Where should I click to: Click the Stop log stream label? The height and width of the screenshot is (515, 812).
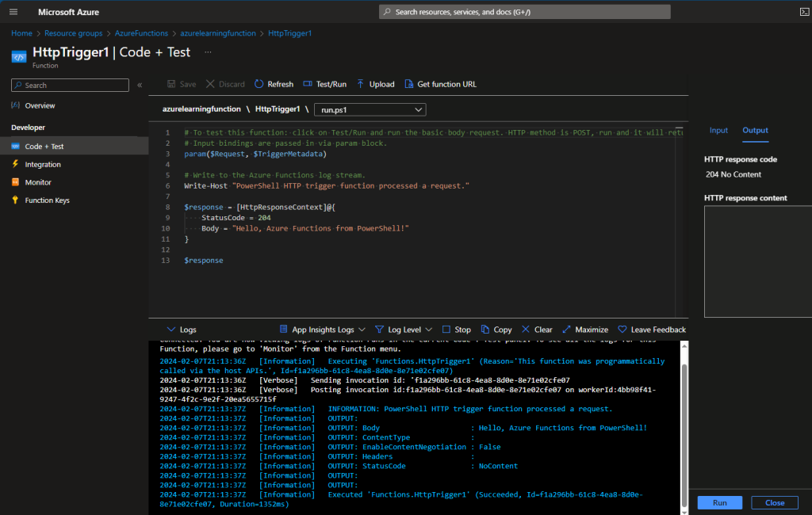click(x=462, y=330)
